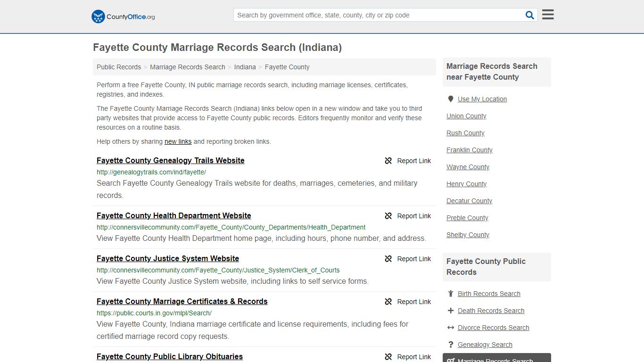This screenshot has width=644, height=362.
Task: Open Fayette County Health Department Website
Action: (174, 216)
